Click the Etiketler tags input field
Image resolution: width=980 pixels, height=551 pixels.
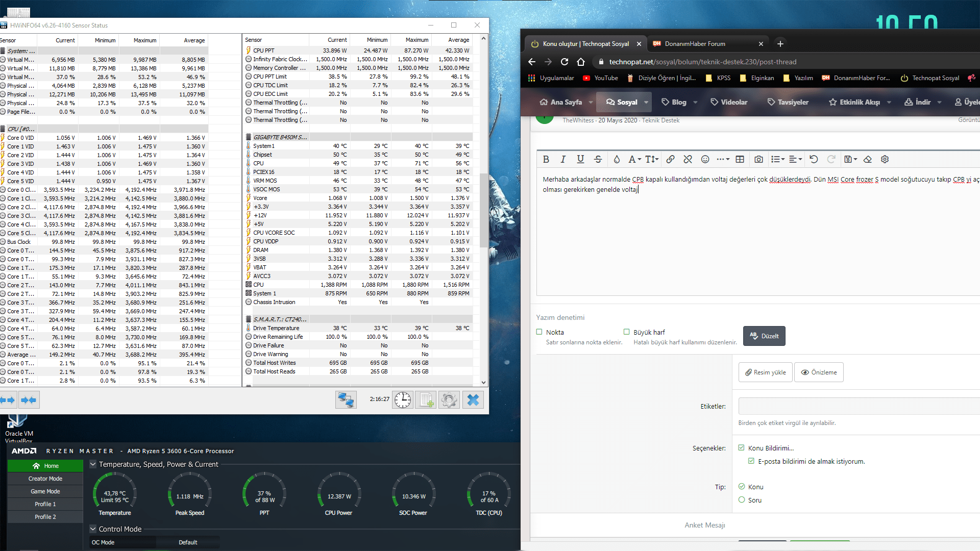pyautogui.click(x=857, y=407)
